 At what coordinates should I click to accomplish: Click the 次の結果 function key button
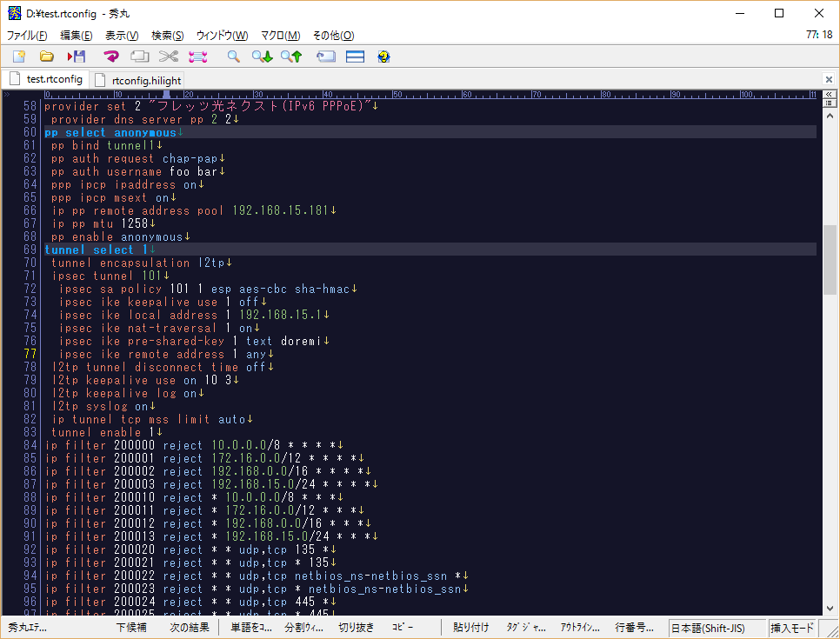[189, 627]
